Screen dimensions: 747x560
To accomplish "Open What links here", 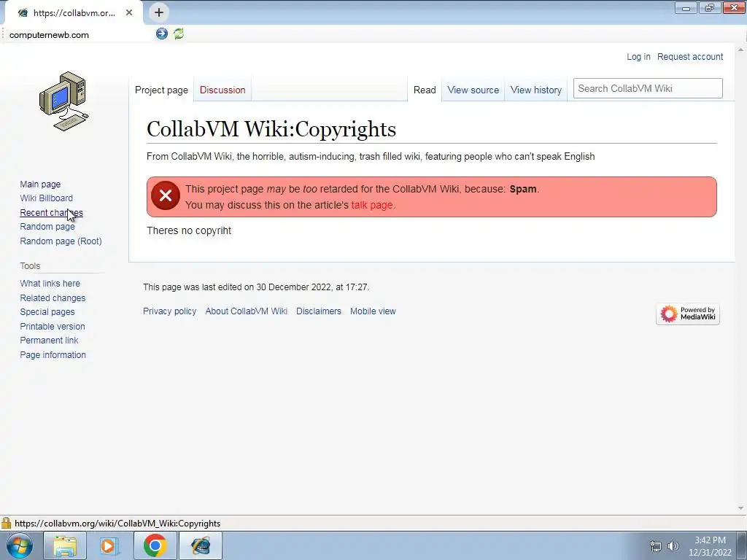I will pos(50,284).
